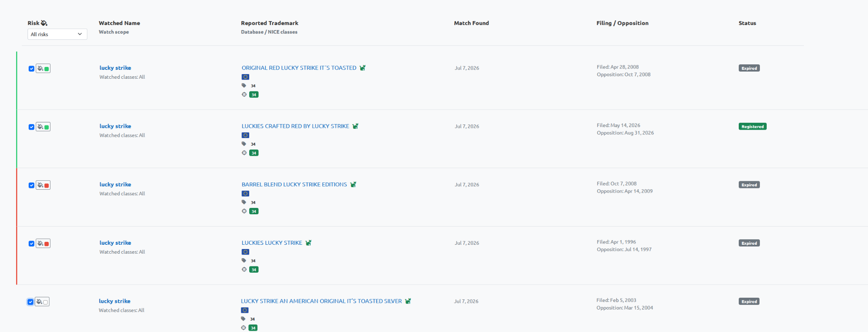Screen dimensions: 868x332
Task: Click green cat icon after LUCKIES CRAFTED RED
Action: (355, 126)
